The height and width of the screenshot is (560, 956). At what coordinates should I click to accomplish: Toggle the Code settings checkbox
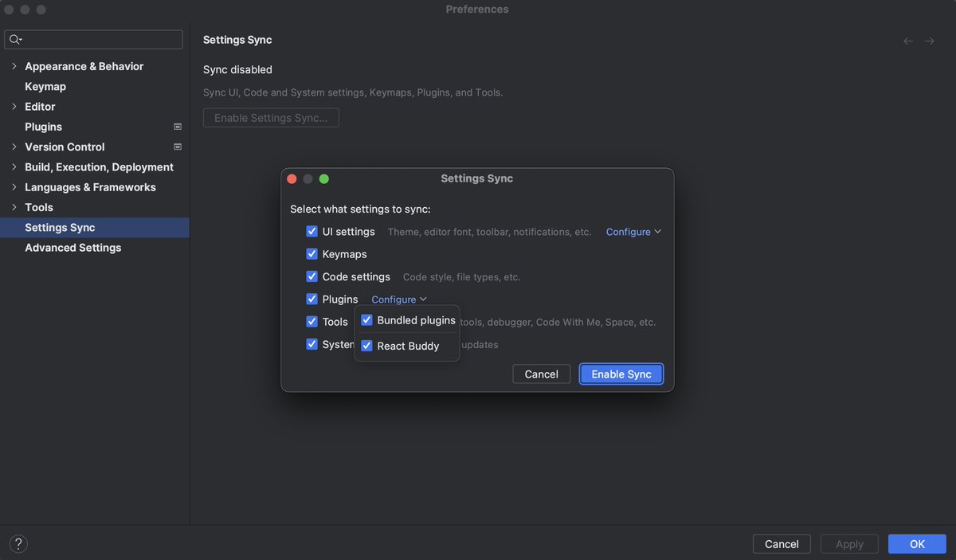coord(312,276)
